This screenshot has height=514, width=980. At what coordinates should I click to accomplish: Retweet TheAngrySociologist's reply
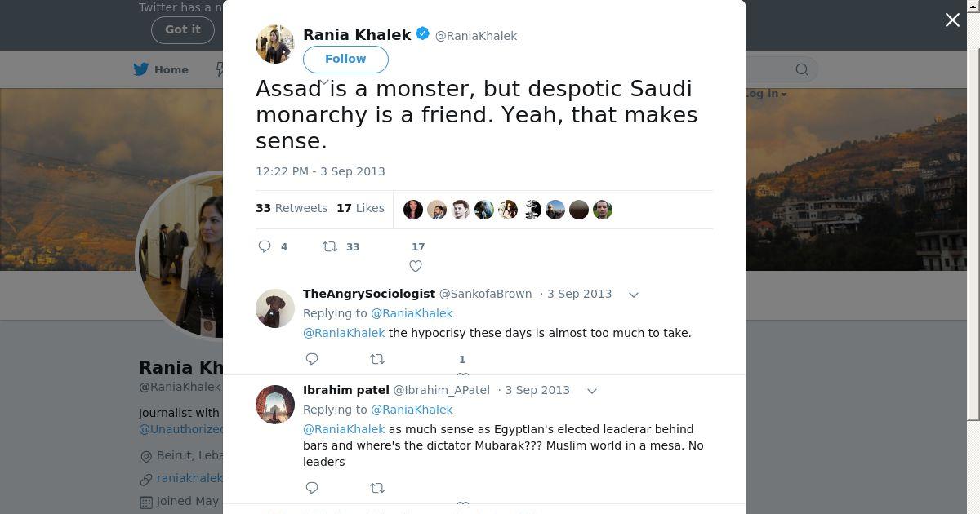(377, 359)
